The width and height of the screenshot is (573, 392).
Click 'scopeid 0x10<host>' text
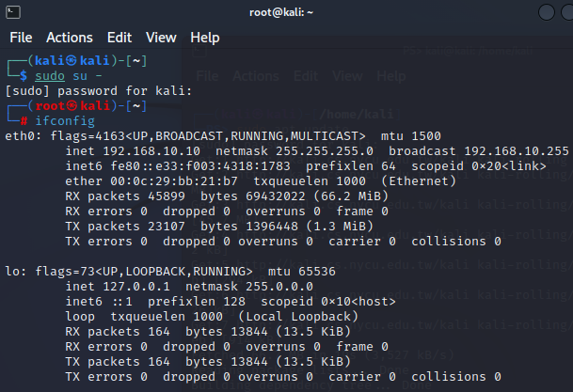click(x=328, y=302)
